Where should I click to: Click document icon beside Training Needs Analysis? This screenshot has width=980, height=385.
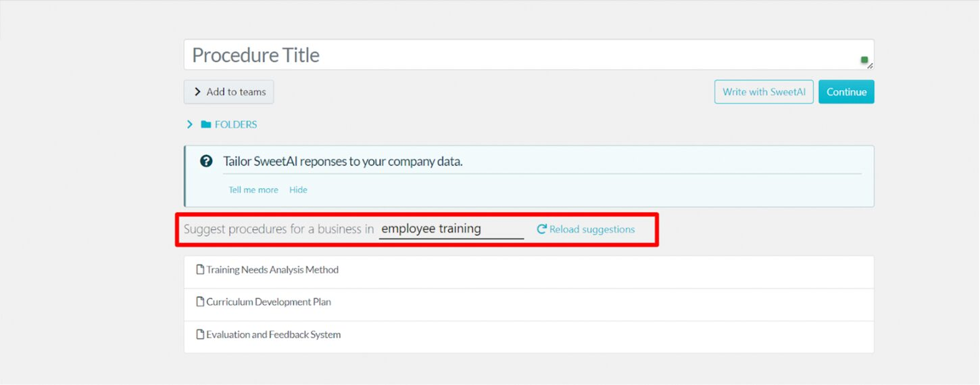point(200,269)
